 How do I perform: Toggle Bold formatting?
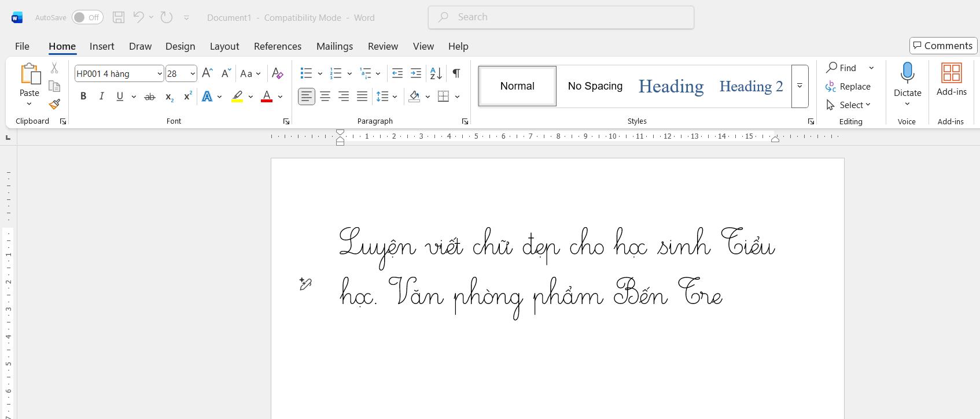(83, 97)
